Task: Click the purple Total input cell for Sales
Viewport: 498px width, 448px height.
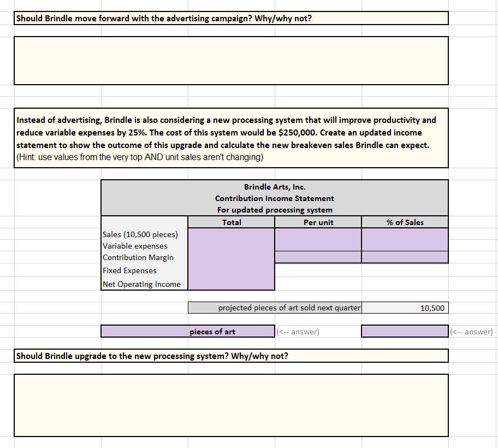Action: click(x=232, y=234)
